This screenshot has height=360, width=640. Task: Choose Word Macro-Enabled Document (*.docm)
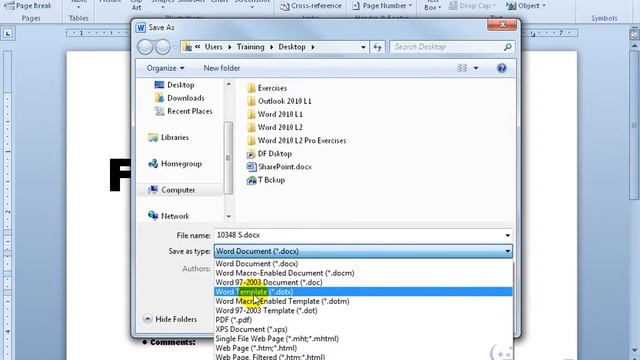coord(363,273)
